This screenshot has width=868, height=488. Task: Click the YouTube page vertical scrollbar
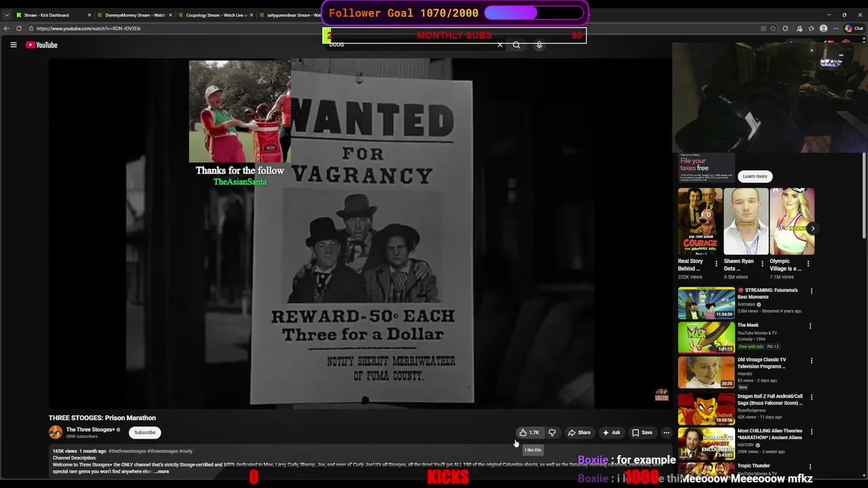[x=864, y=196]
